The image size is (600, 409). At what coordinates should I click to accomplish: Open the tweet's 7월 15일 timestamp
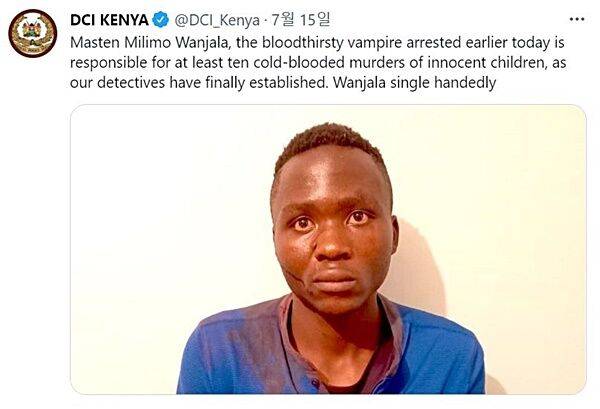click(301, 20)
